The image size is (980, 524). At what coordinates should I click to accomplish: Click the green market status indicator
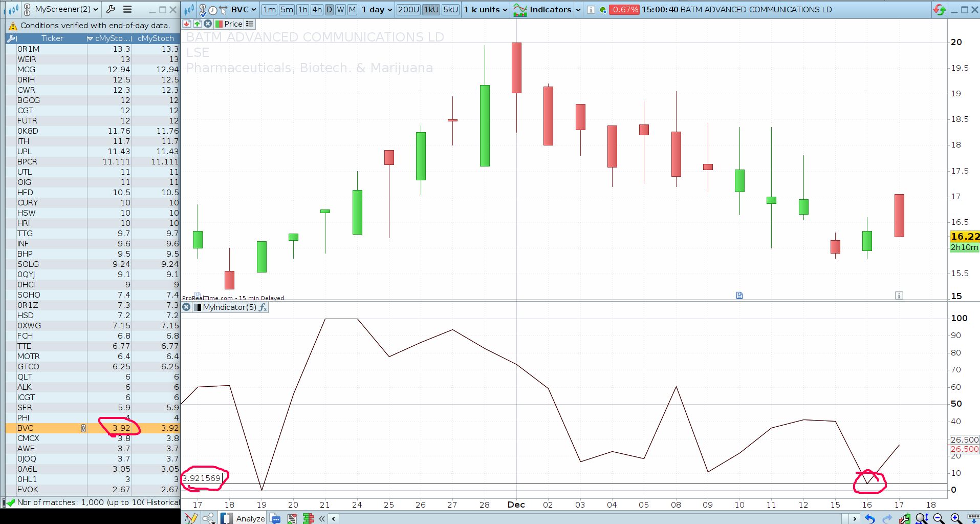coord(603,10)
